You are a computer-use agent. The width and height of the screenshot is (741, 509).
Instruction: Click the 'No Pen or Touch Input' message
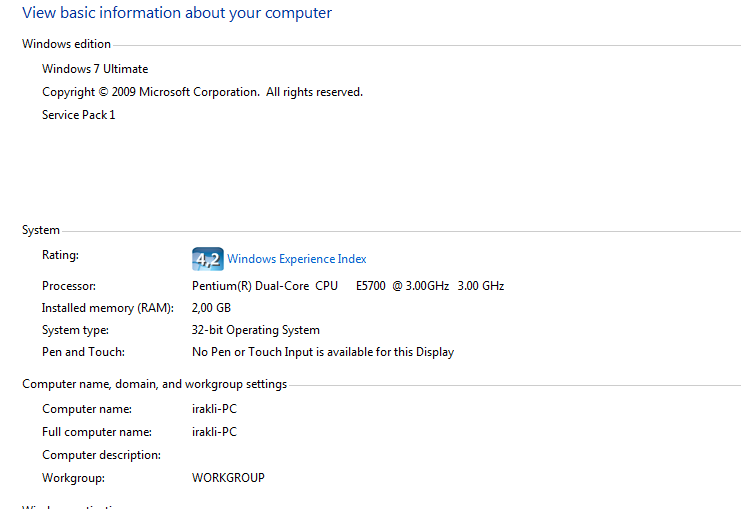click(x=323, y=352)
